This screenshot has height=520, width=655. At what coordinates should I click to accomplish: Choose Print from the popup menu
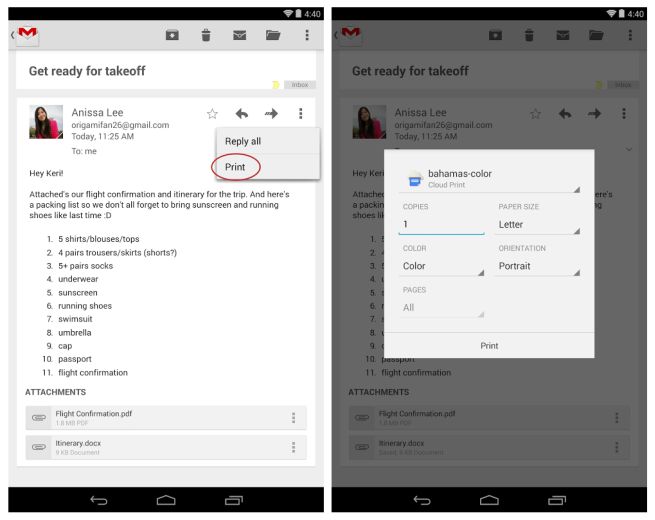[268, 167]
